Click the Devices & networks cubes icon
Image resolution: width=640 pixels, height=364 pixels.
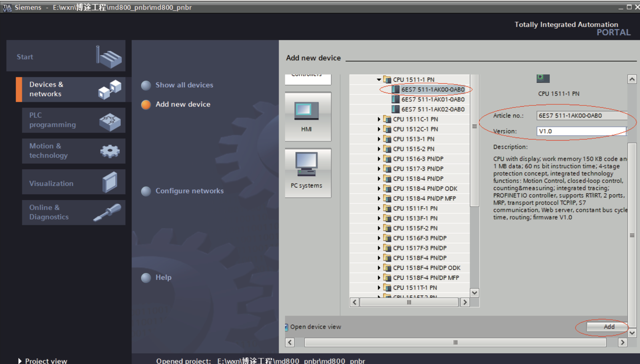click(x=110, y=90)
